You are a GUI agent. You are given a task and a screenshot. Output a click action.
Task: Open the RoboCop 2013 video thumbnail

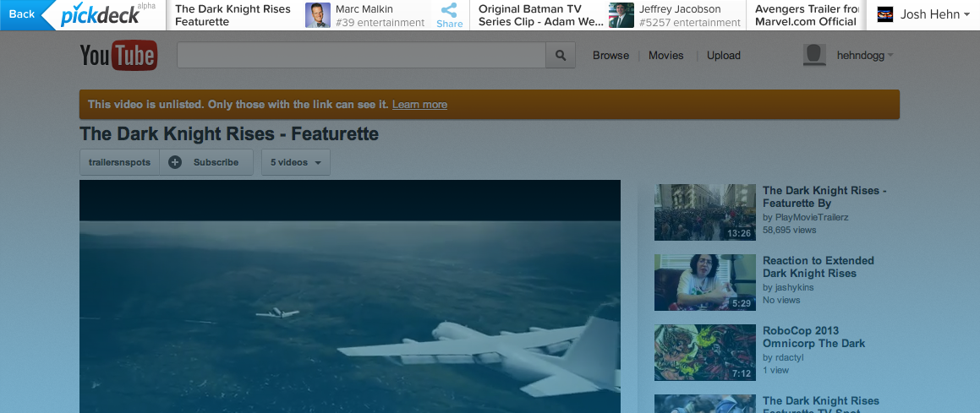point(705,352)
